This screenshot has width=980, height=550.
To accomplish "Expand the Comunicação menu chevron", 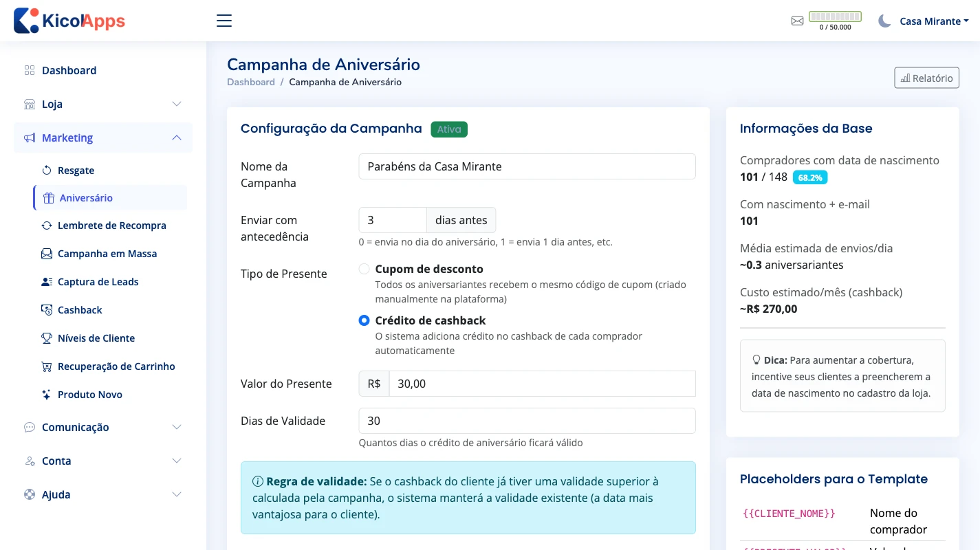I will tap(177, 427).
